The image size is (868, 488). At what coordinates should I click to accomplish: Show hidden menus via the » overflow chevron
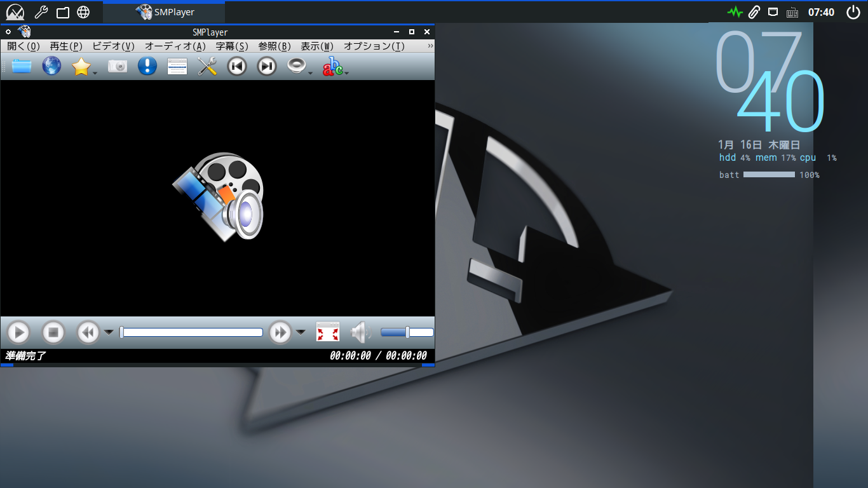click(x=430, y=46)
